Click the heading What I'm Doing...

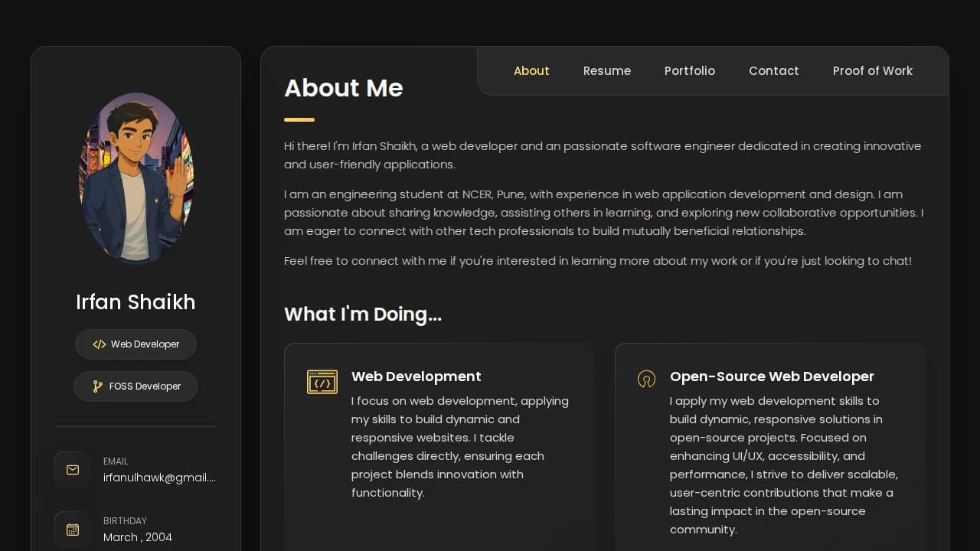pyautogui.click(x=363, y=315)
